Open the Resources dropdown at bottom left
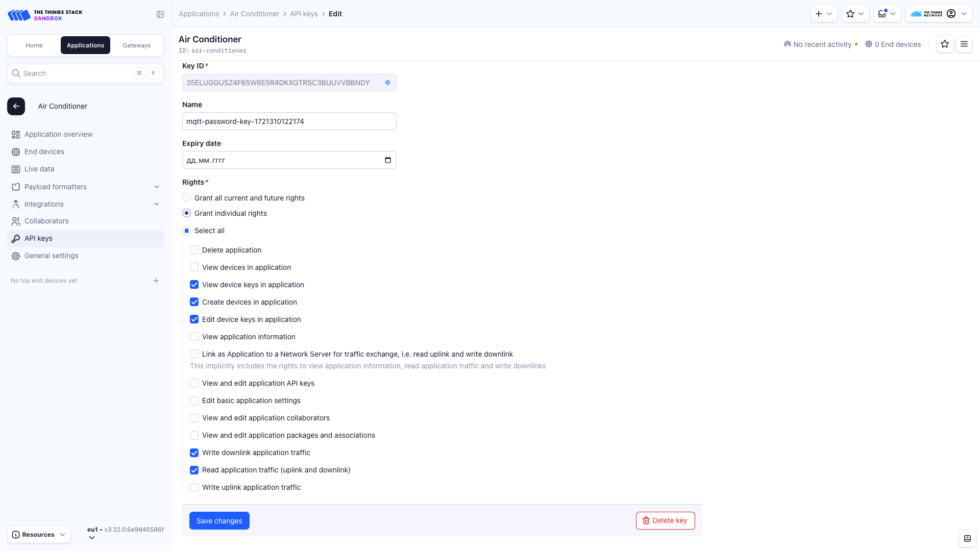The height and width of the screenshot is (551, 980). (x=39, y=534)
